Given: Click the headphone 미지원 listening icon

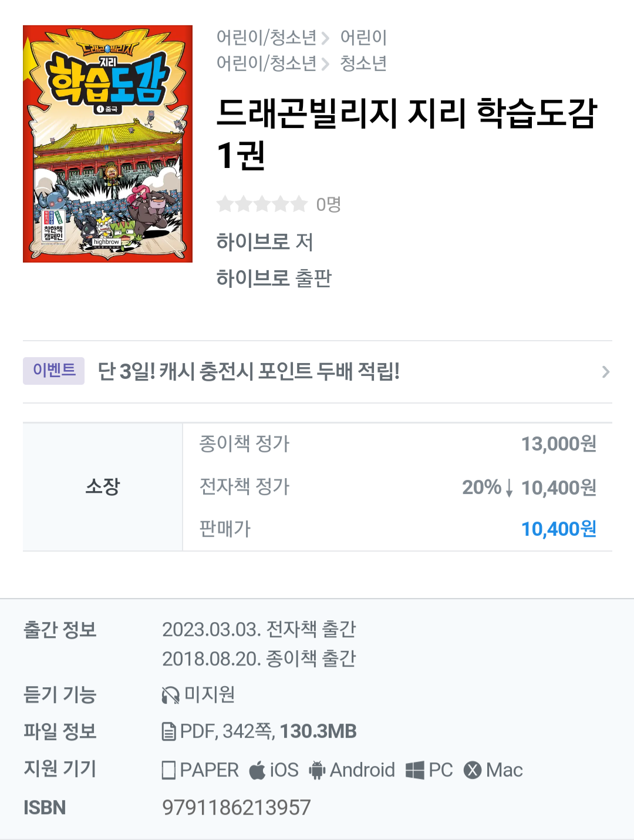Looking at the screenshot, I should click(x=170, y=695).
